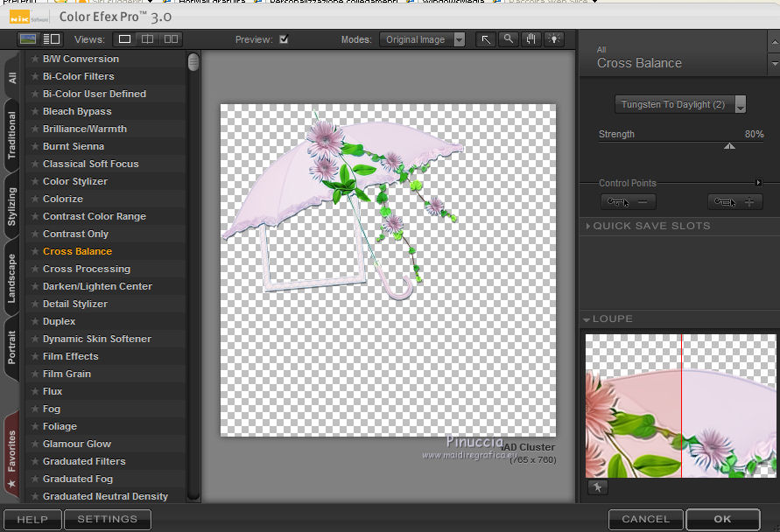
Task: Select the hand pan tool
Action: pos(531,39)
